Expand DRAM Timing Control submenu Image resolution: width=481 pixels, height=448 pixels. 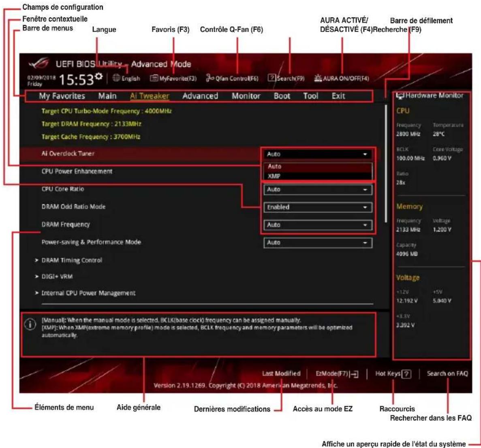click(72, 260)
